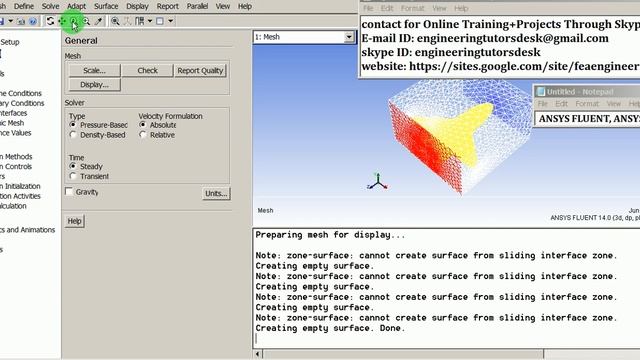Open Edit menu in Untitled Notepad window
Screen dimensions: 640x360
click(561, 104)
